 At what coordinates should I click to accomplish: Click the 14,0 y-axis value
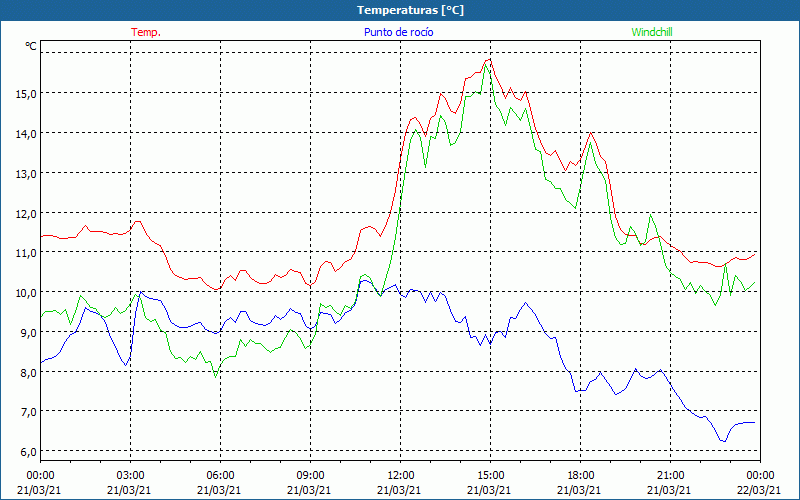tap(26, 134)
